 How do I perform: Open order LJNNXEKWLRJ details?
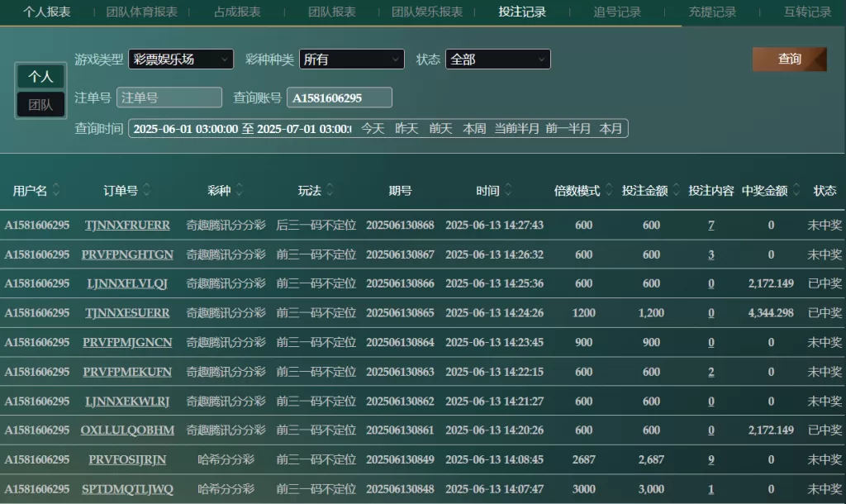127,401
